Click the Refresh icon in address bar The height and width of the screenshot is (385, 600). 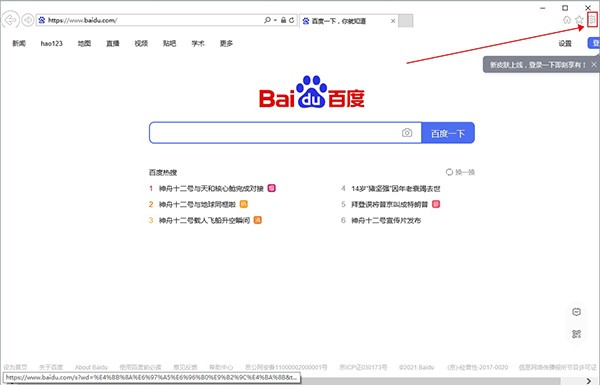(292, 20)
